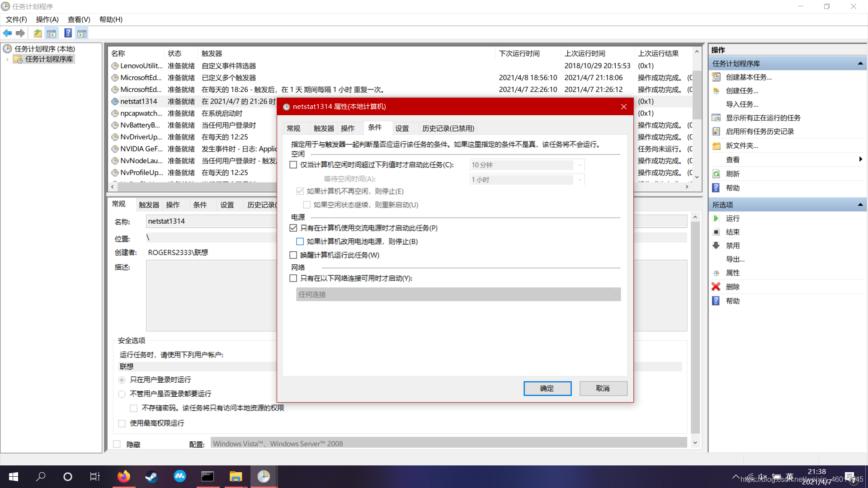Screen dimensions: 868x488
Task: Click 创建基本任务 in actions pane
Action: 749,77
